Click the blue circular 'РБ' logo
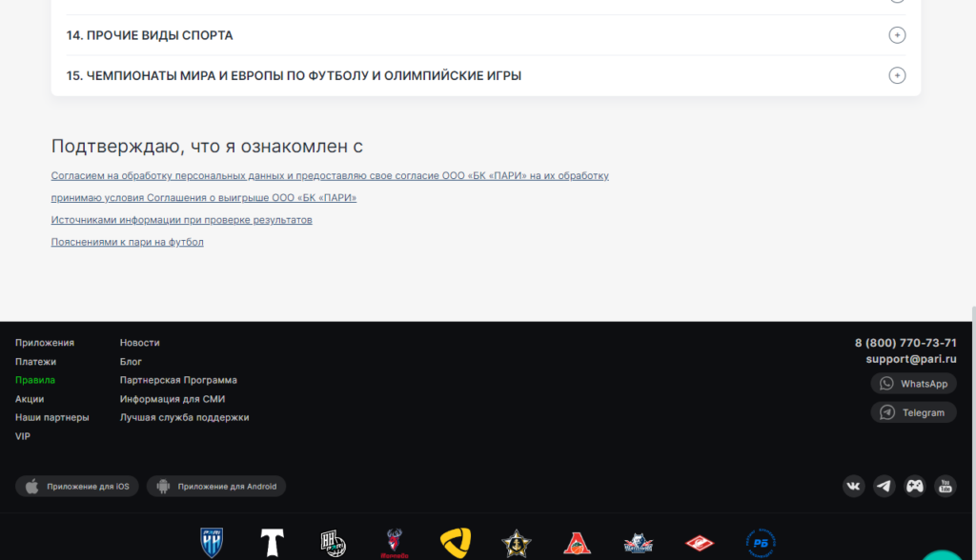The image size is (976, 560). click(x=761, y=543)
